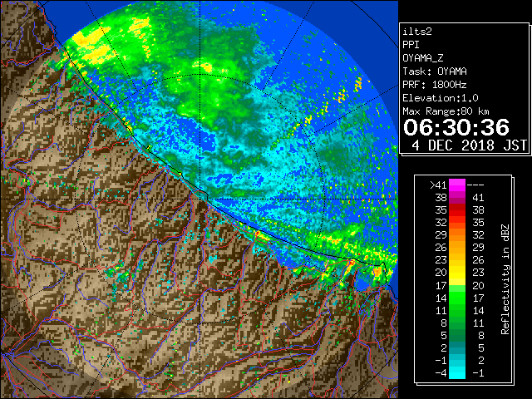Image resolution: width=532 pixels, height=399 pixels.
Task: Click the 06:30:36 timestamp
Action: coord(456,127)
